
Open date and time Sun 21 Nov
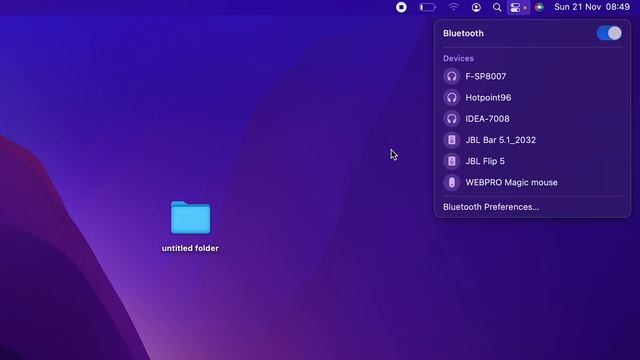coord(592,7)
